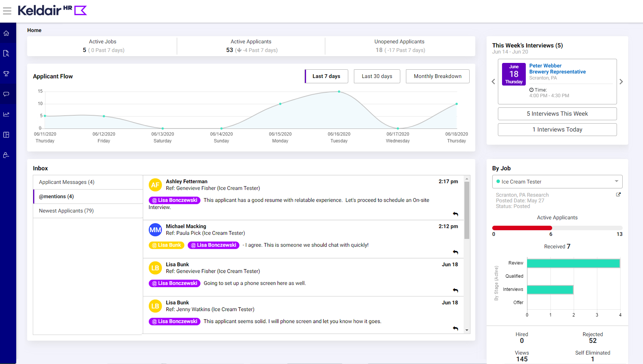Screen dimensions: 643x364
Task: Reply to Ashley Fetterman's mention
Action: (455, 214)
